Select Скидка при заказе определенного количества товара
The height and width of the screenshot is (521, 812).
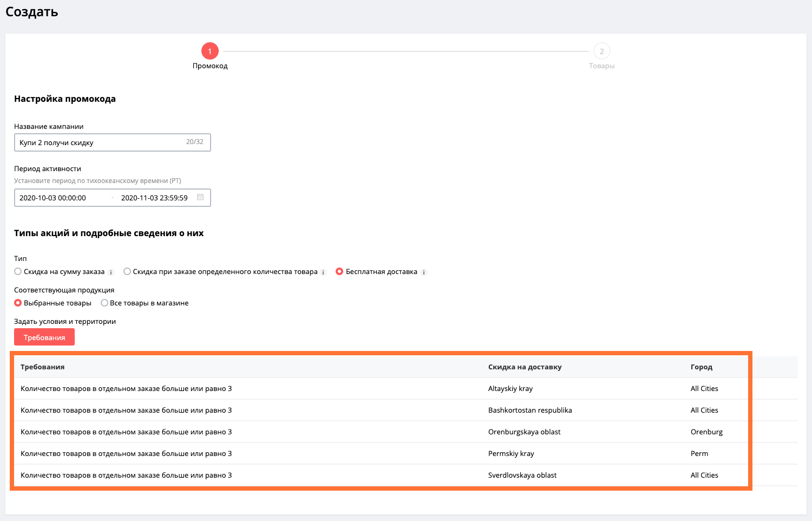click(127, 271)
